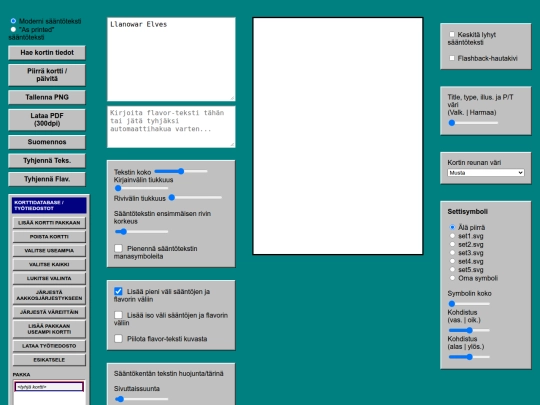540x405 pixels.
Task: Click the Esikatsele button
Action: tap(49, 360)
